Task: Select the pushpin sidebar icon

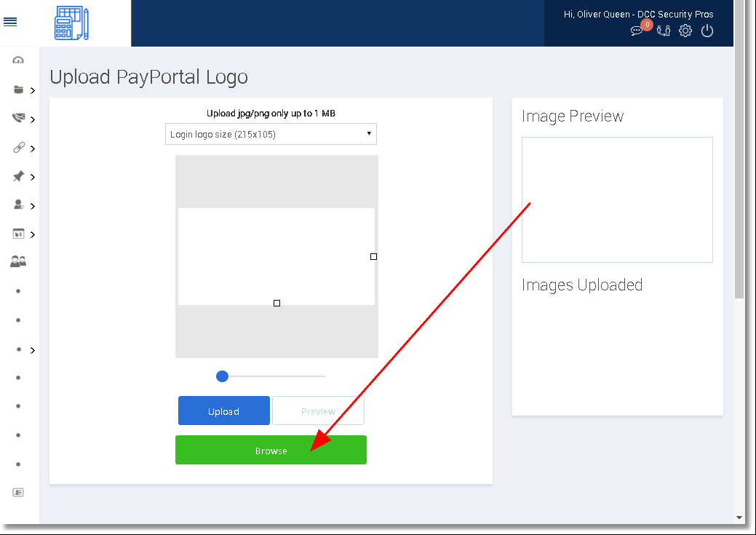Action: click(18, 177)
